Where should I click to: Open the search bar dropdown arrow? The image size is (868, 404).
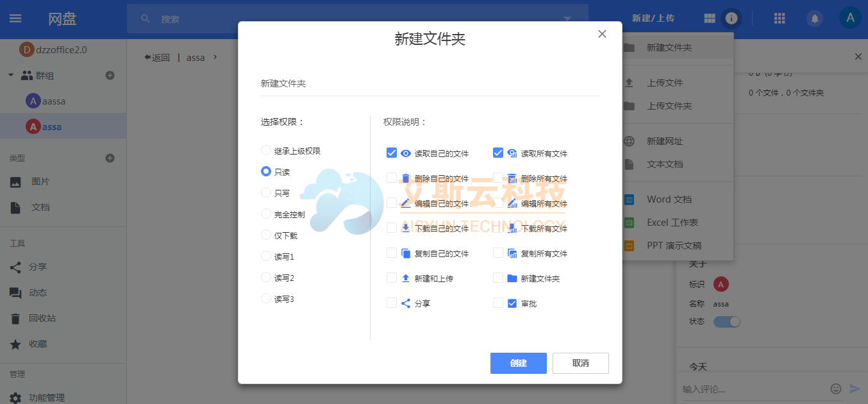point(566,18)
